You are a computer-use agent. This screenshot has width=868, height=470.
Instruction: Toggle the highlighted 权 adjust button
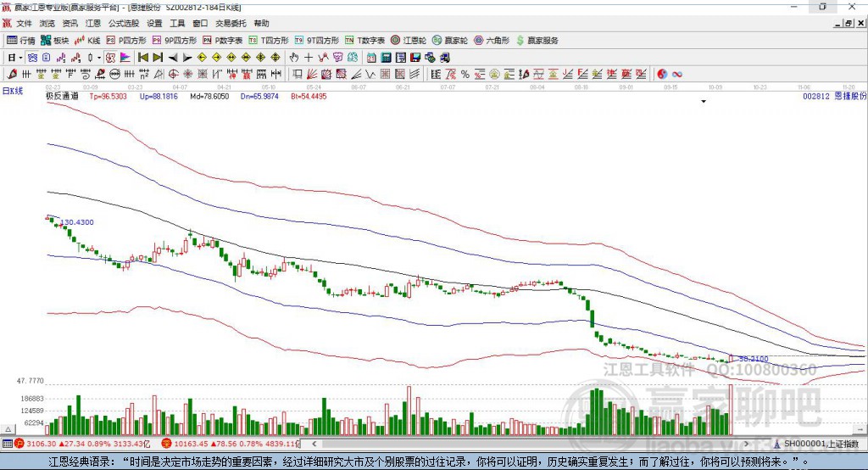tap(110, 58)
